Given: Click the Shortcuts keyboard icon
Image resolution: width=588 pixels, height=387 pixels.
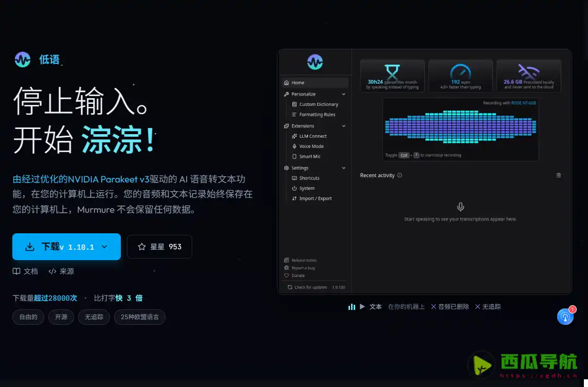Looking at the screenshot, I should pyautogui.click(x=295, y=178).
